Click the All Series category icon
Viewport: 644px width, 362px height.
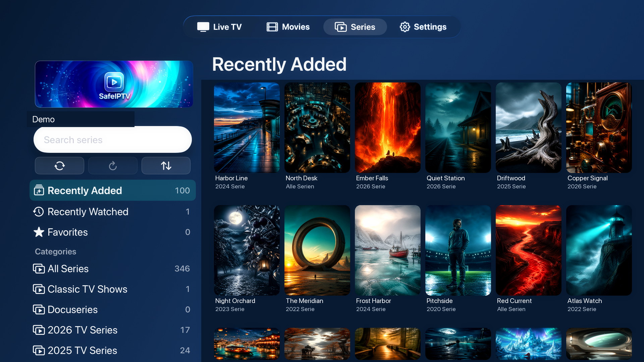click(39, 269)
